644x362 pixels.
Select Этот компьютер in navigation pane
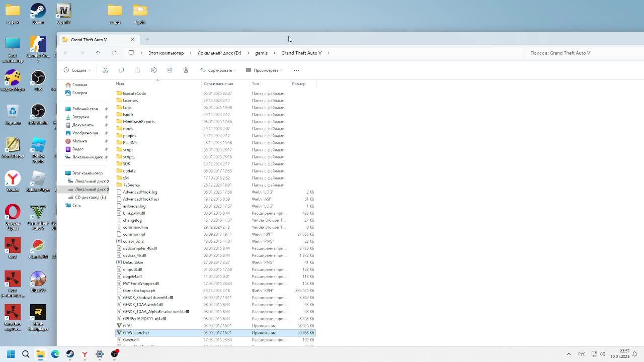click(x=87, y=173)
